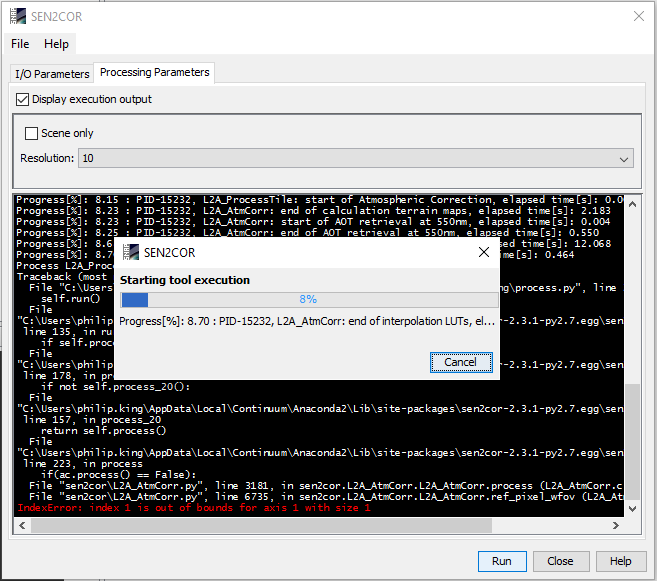657x581 pixels.
Task: Select the Processing Parameters tab
Action: 155,72
